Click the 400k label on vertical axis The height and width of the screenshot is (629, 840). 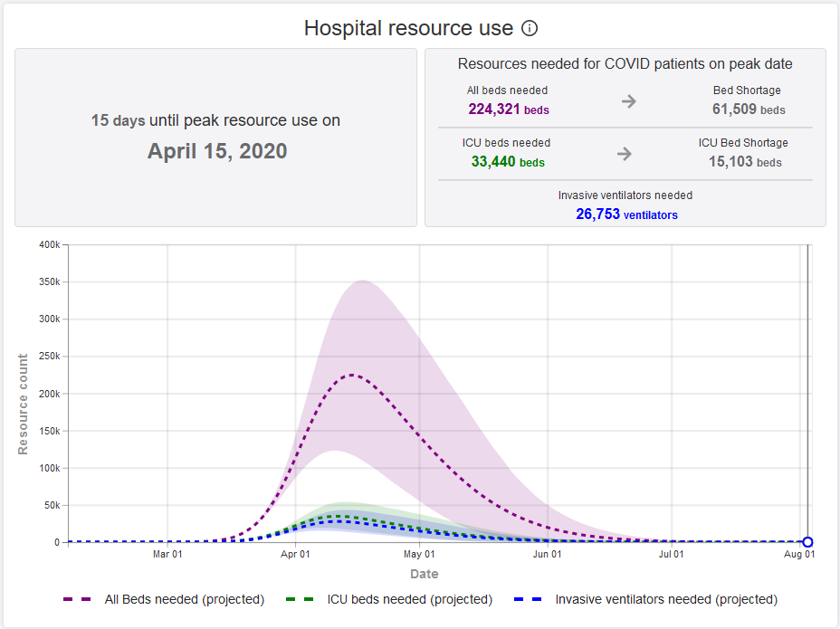coord(49,244)
